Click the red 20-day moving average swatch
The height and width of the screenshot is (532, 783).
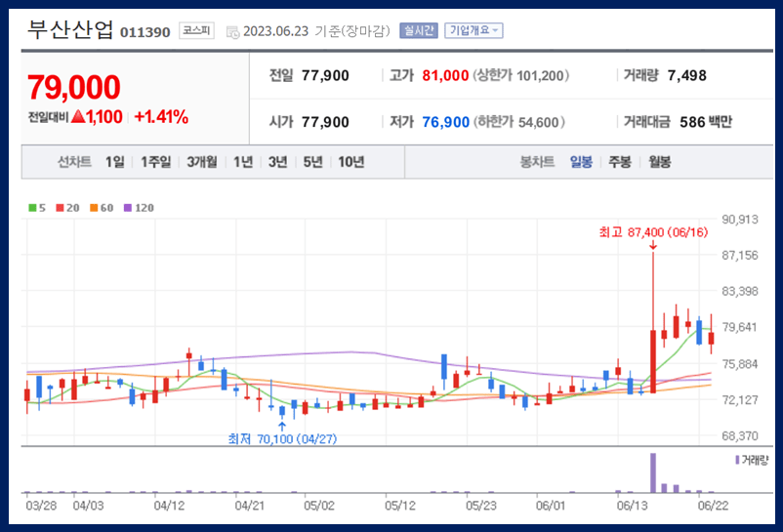click(60, 208)
